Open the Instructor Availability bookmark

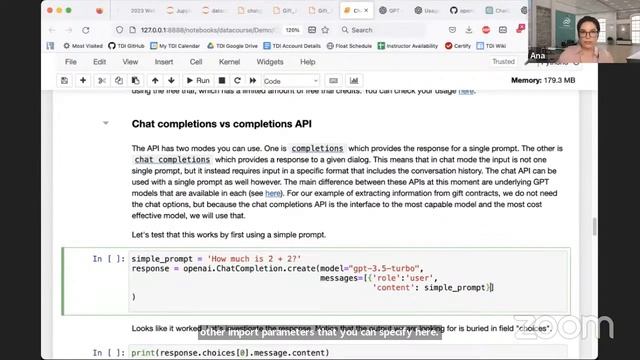coord(408,46)
